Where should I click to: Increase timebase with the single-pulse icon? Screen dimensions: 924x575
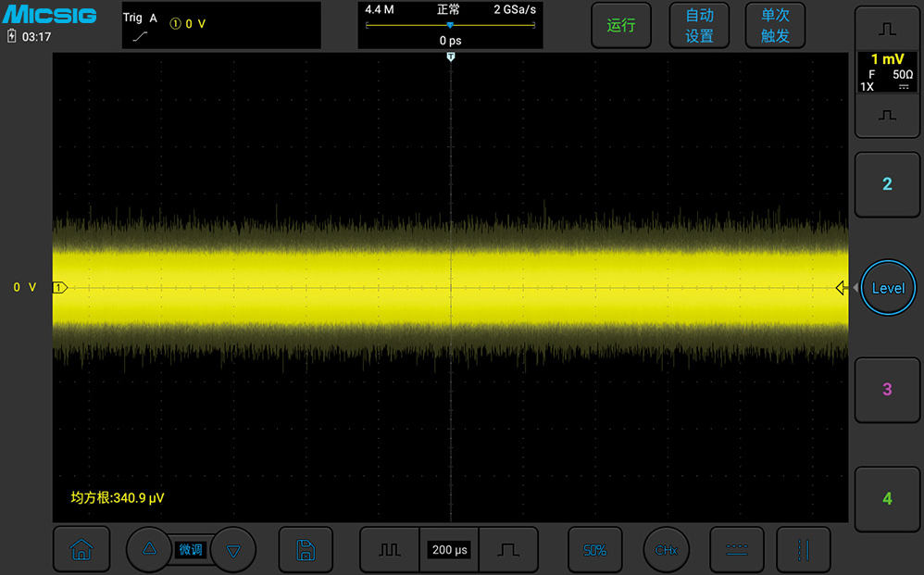click(x=508, y=550)
